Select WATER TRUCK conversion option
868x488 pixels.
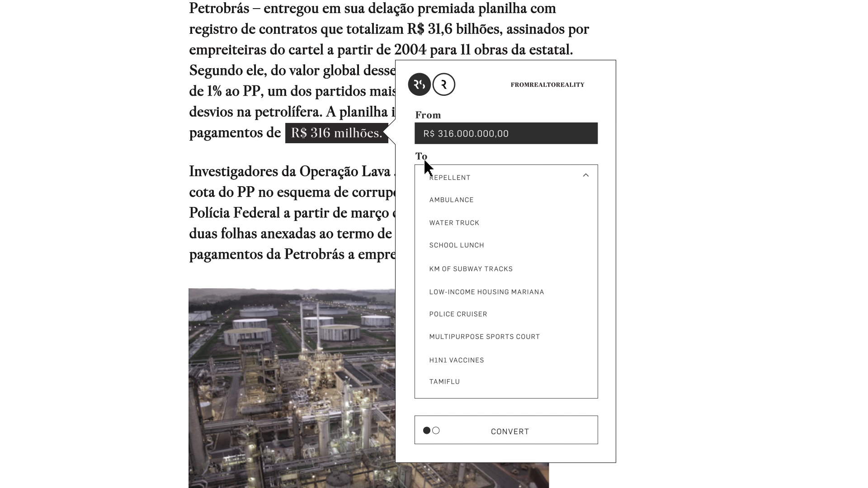[454, 222]
